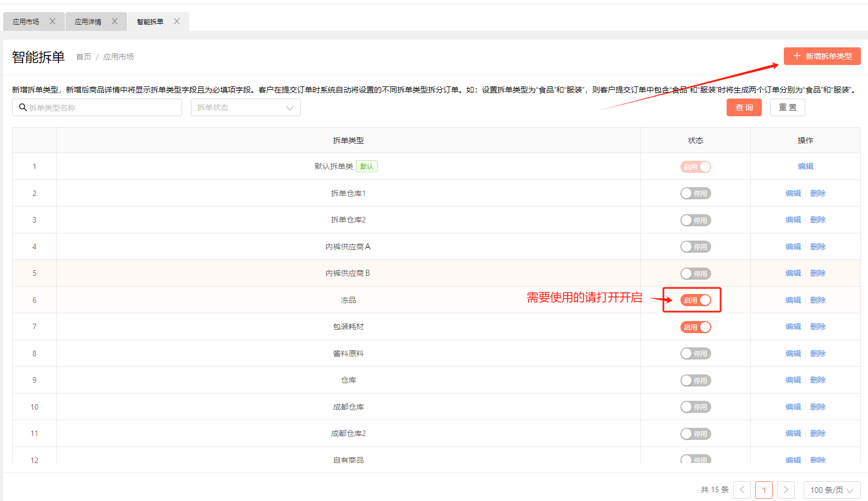Edit the 内裤供应商B row
Viewport: 868px width, 501px height.
[x=793, y=273]
